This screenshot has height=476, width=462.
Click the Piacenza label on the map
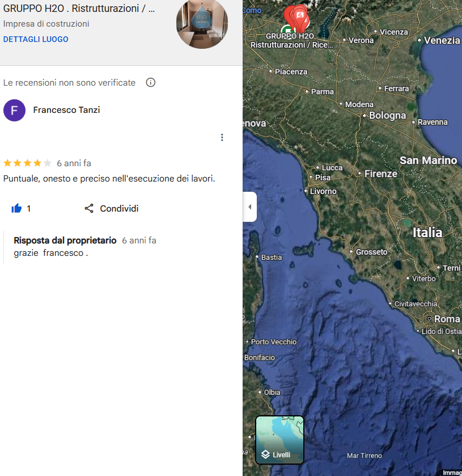[291, 71]
